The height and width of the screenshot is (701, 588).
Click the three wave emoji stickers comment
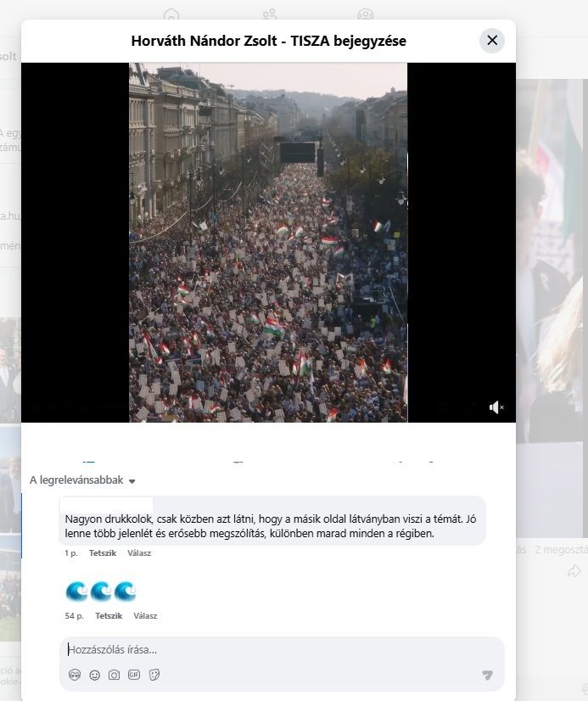pos(101,592)
